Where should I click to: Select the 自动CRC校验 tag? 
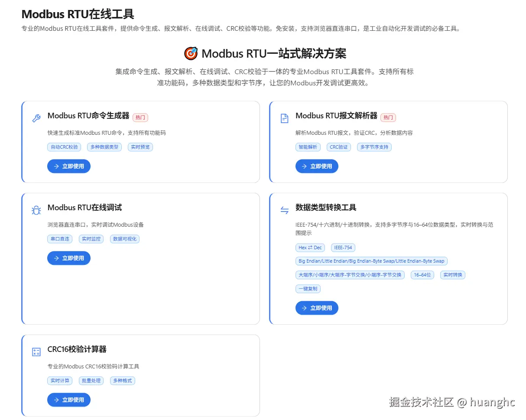pyautogui.click(x=64, y=147)
